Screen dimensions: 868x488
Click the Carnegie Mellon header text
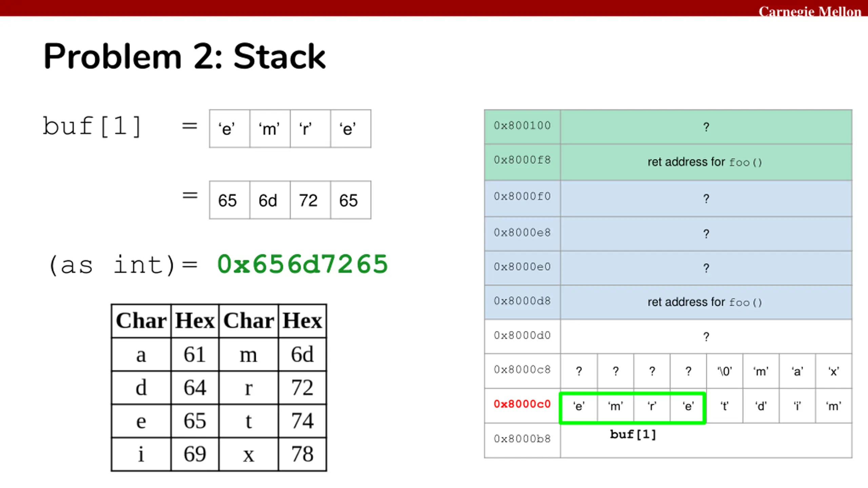click(810, 12)
